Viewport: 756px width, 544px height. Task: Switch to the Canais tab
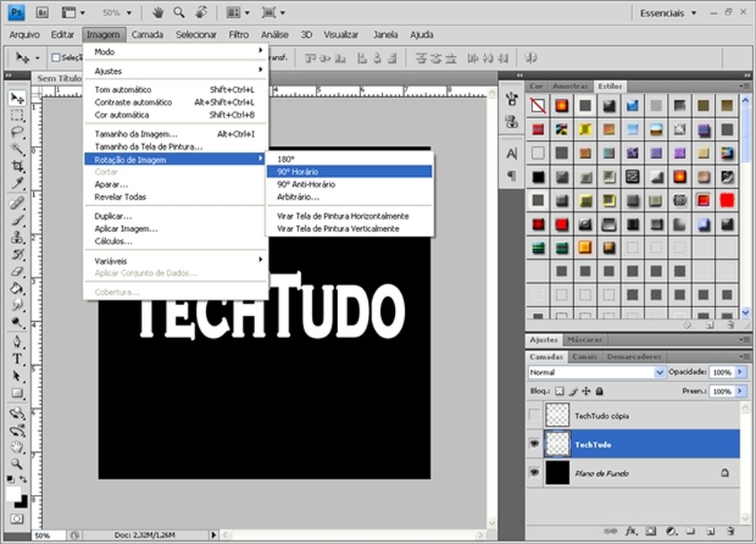pyautogui.click(x=585, y=357)
